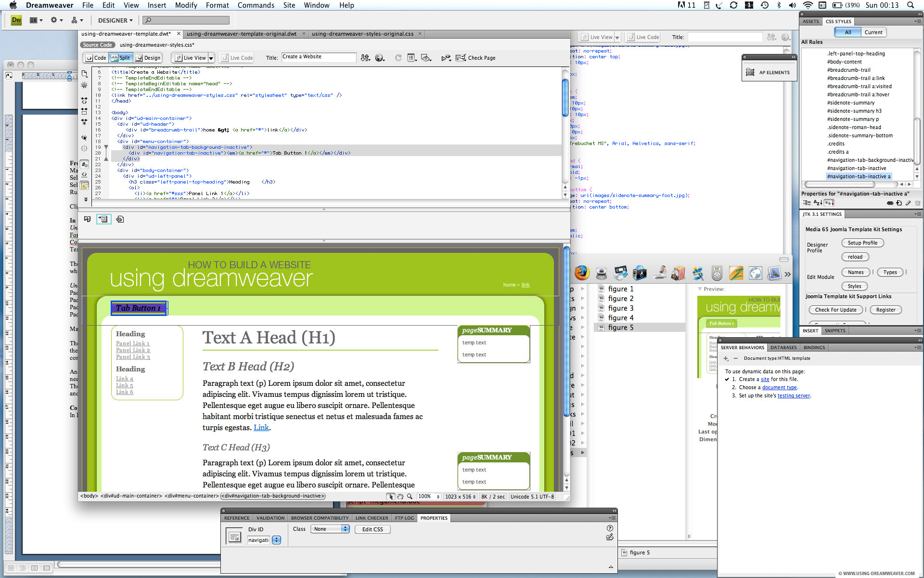Viewport: 924px width, 578px height.
Task: Open Visual Aids eye icon
Action: (x=426, y=58)
